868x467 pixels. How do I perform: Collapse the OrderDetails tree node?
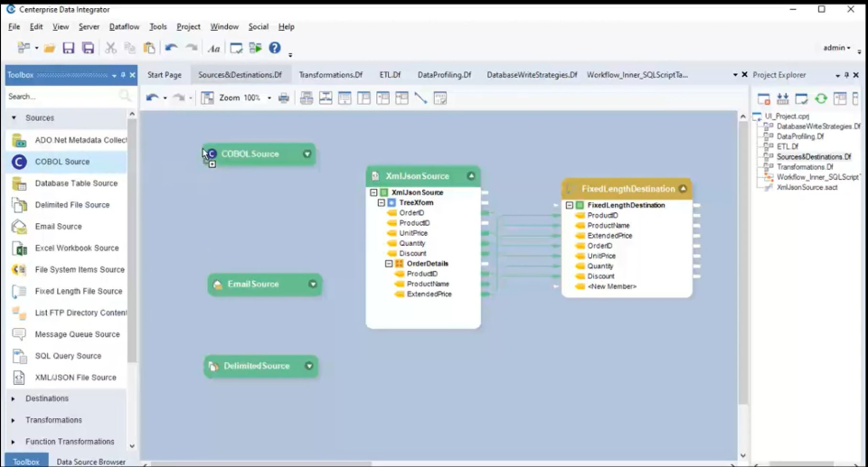click(x=389, y=264)
